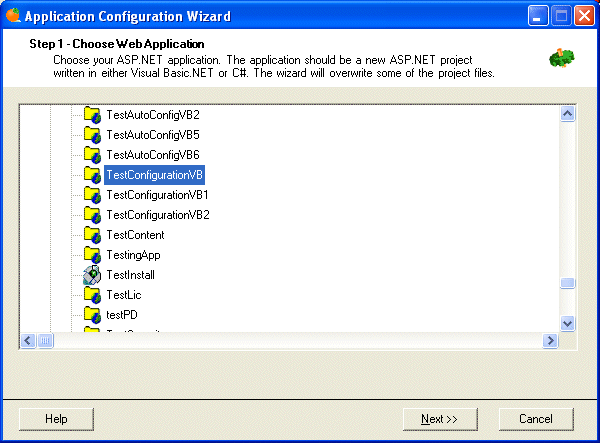Click the TestInstall package icon

pyautogui.click(x=92, y=275)
